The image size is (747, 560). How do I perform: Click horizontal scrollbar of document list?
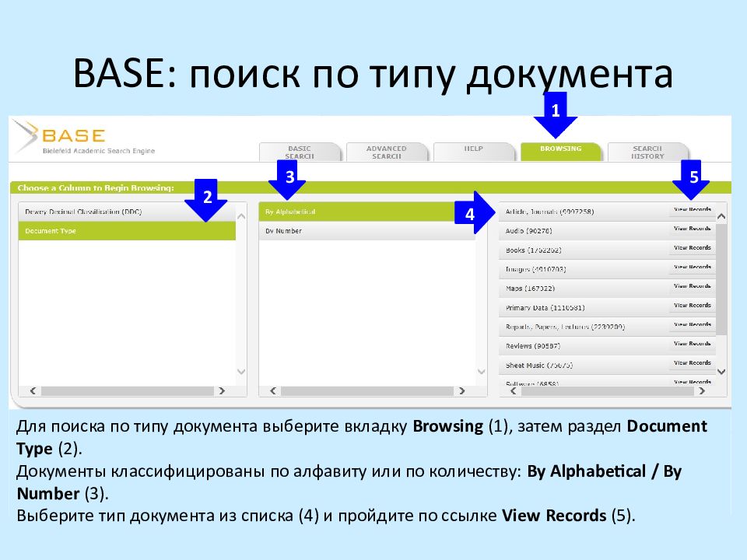point(608,391)
